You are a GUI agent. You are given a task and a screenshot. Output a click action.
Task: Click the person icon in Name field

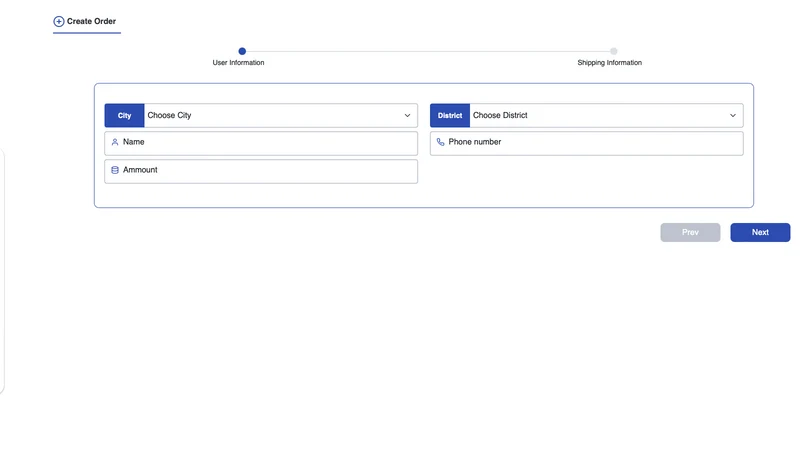[115, 142]
